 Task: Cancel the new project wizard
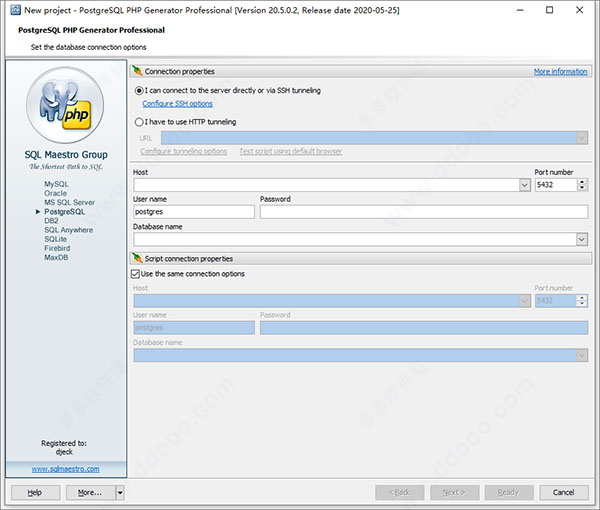[x=564, y=492]
